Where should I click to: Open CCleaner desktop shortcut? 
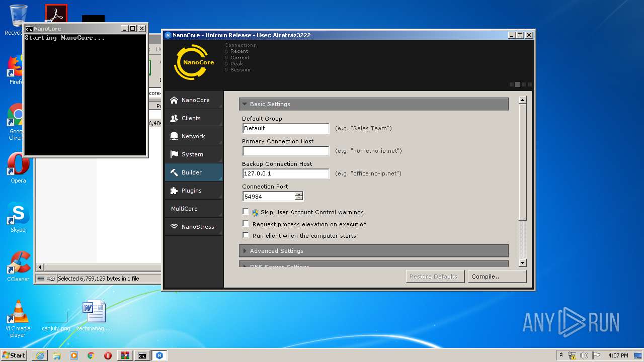click(x=18, y=267)
